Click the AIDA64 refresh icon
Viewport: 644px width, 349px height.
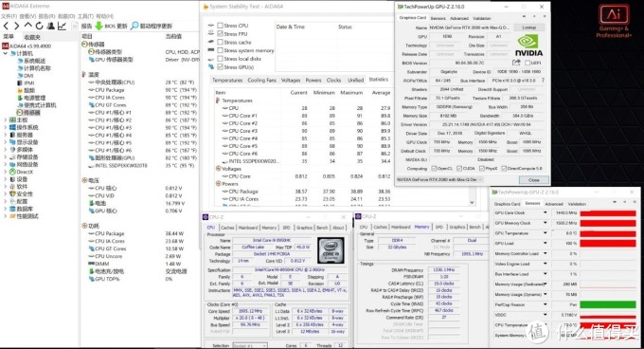pos(39,26)
